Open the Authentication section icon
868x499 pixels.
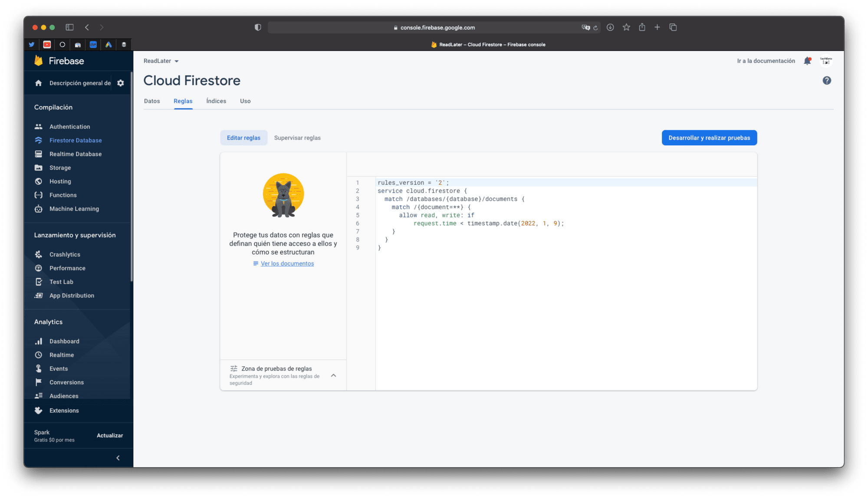click(39, 127)
